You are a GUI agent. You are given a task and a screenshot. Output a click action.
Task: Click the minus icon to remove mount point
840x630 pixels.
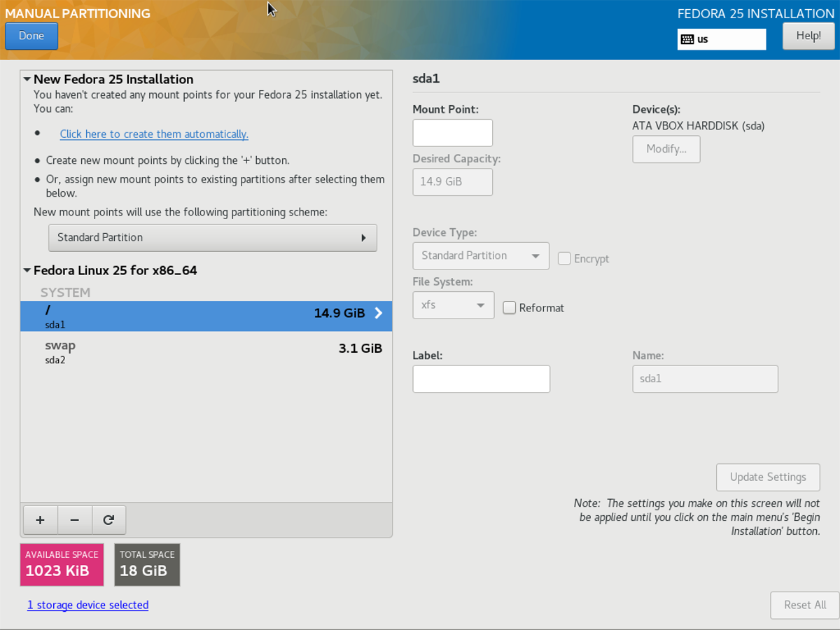pos(75,520)
